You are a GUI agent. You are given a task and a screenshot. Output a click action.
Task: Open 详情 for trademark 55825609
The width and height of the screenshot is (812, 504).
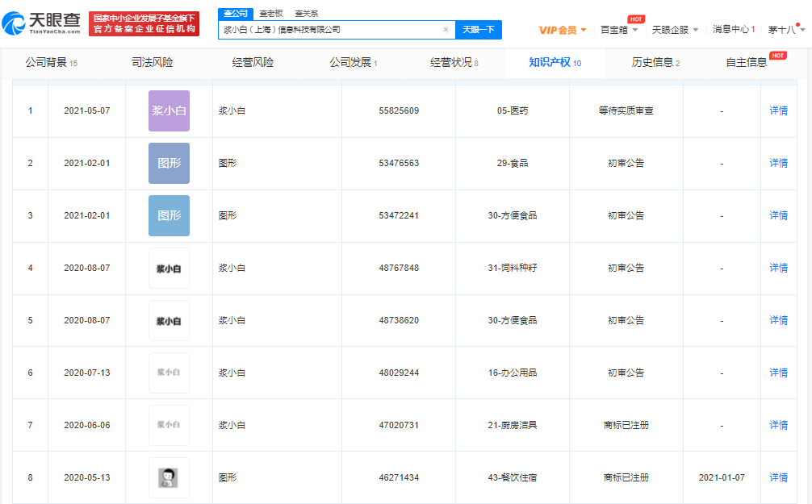(778, 110)
